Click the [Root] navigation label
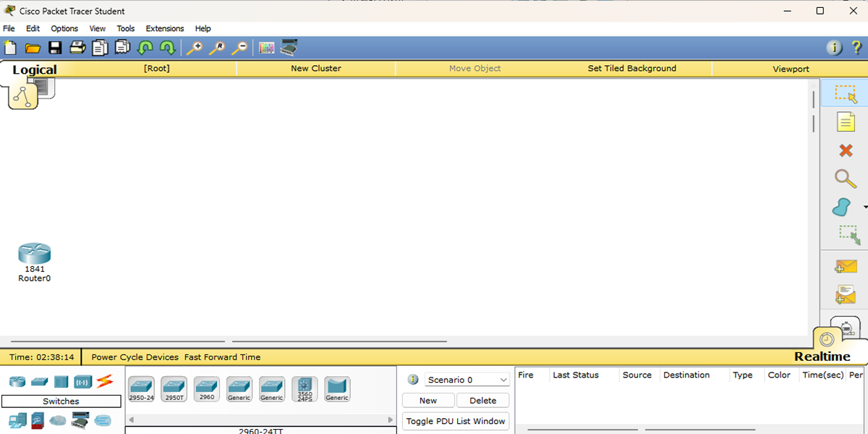 (x=157, y=69)
